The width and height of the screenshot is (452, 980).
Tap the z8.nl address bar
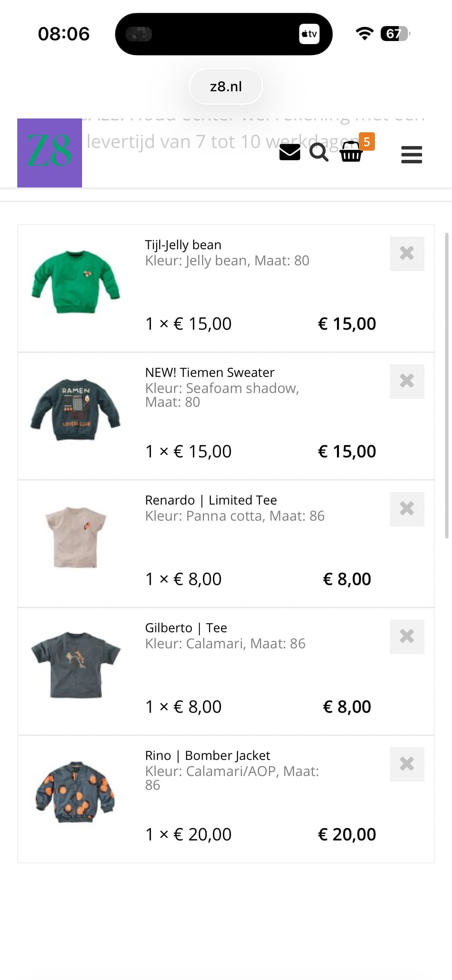pyautogui.click(x=226, y=87)
